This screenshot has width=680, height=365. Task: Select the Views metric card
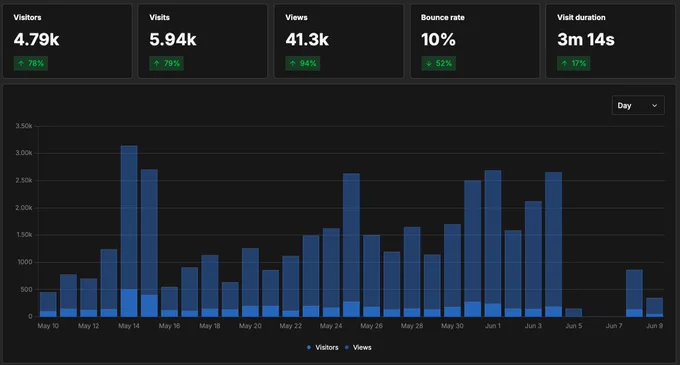pyautogui.click(x=339, y=41)
